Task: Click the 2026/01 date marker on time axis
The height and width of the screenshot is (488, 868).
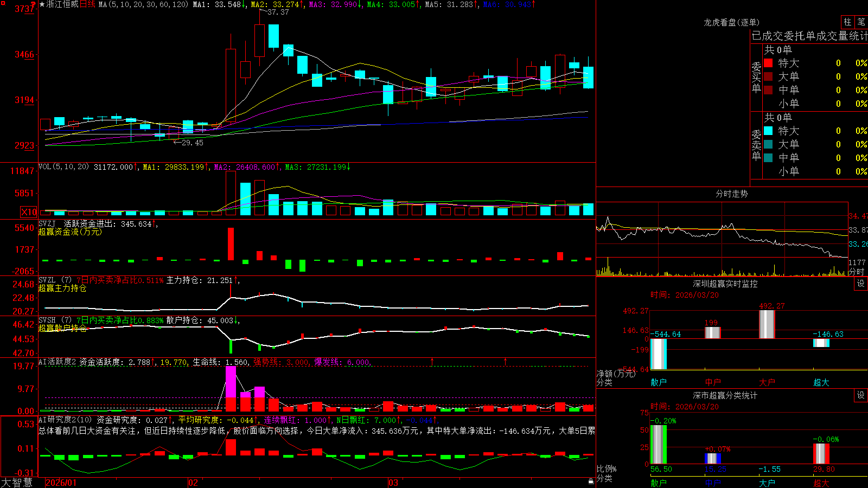Action: 61,483
